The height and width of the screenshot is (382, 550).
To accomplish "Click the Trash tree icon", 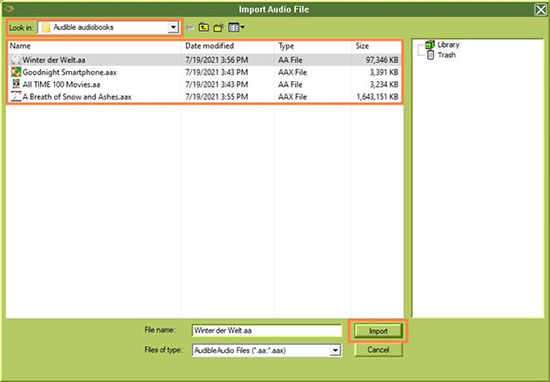I will (430, 55).
